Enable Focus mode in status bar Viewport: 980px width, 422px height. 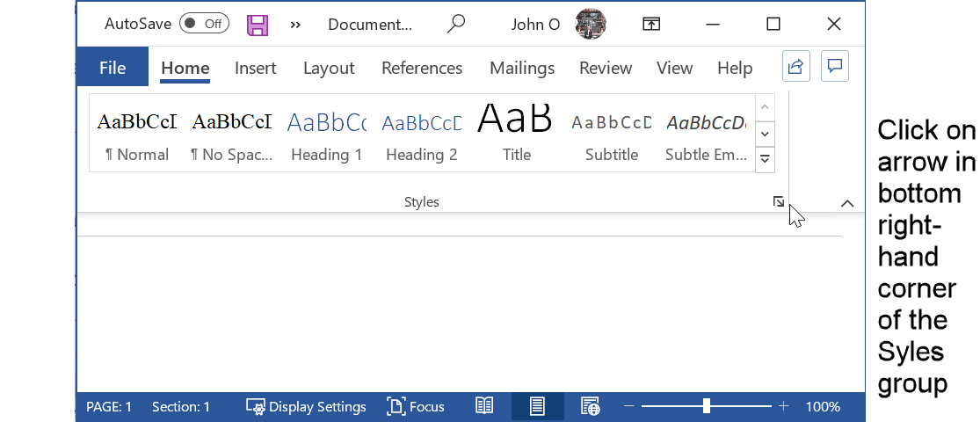[416, 406]
